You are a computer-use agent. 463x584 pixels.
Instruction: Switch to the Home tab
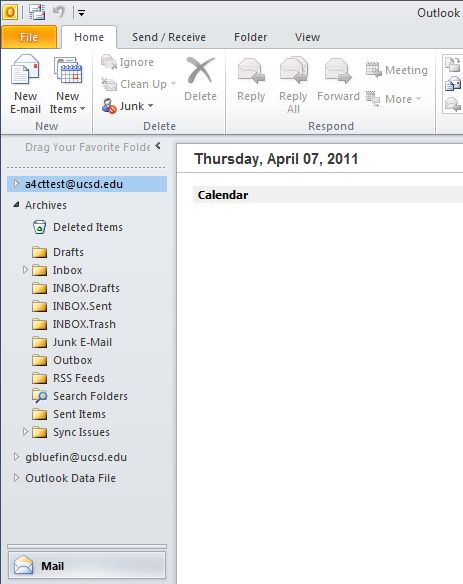pyautogui.click(x=89, y=37)
